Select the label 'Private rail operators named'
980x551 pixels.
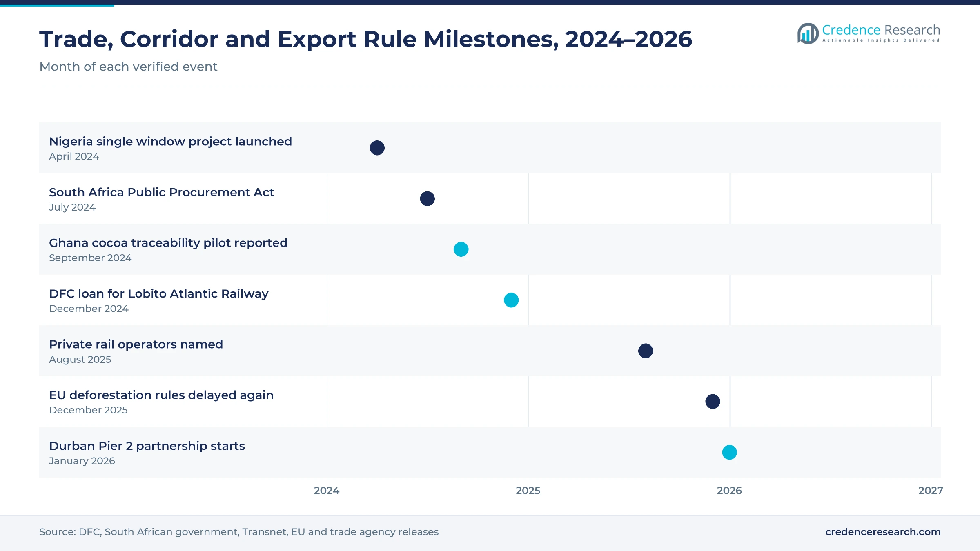tap(136, 344)
